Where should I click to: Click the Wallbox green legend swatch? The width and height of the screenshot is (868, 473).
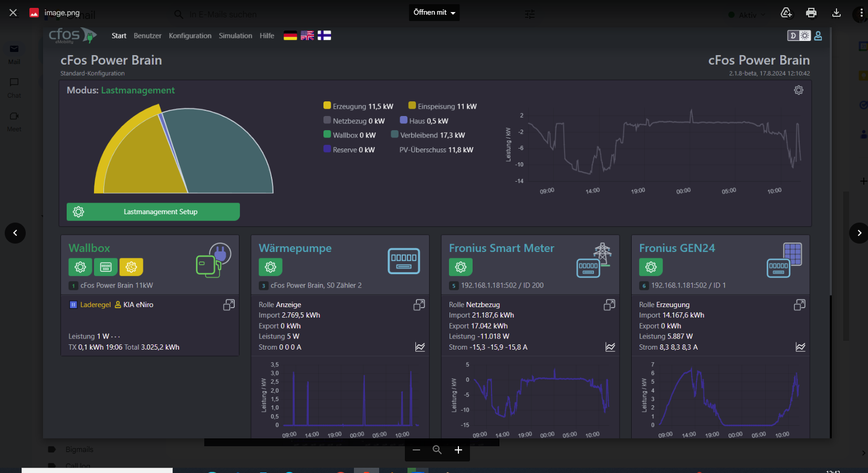coord(327,134)
